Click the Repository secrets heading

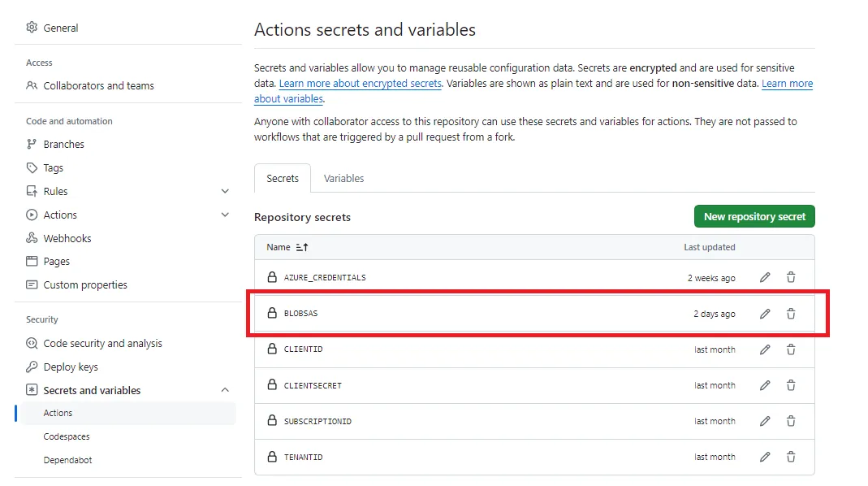tap(302, 217)
